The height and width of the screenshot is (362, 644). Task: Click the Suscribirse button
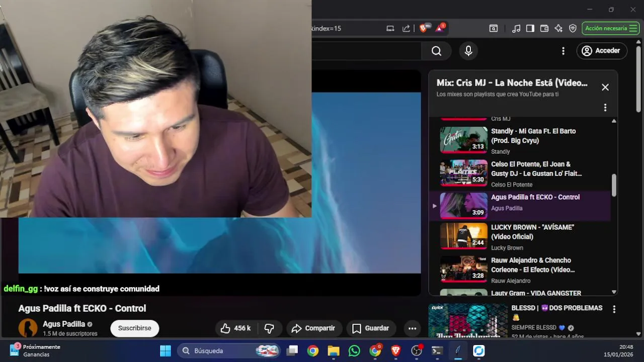click(x=134, y=328)
